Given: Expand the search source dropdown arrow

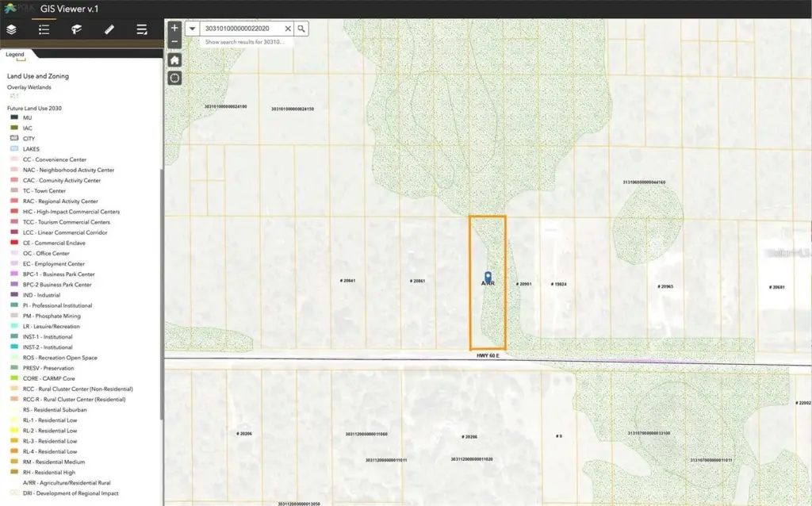Looking at the screenshot, I should [x=192, y=29].
